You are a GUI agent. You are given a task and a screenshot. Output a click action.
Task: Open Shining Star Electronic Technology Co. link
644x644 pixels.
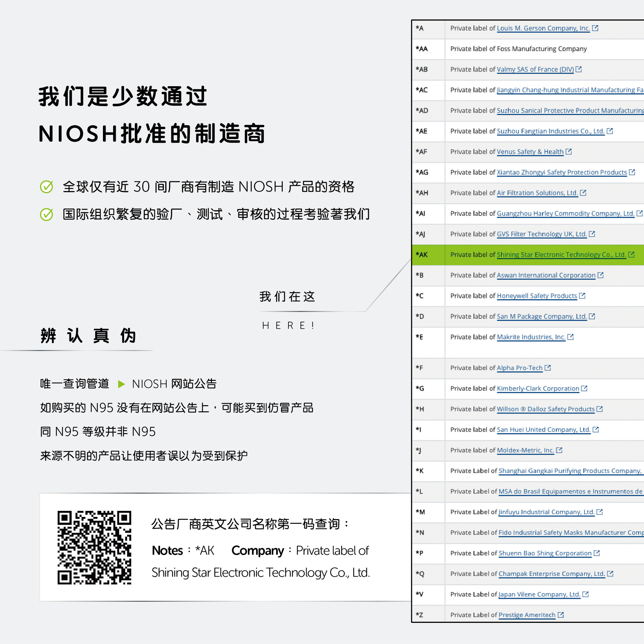pos(561,255)
